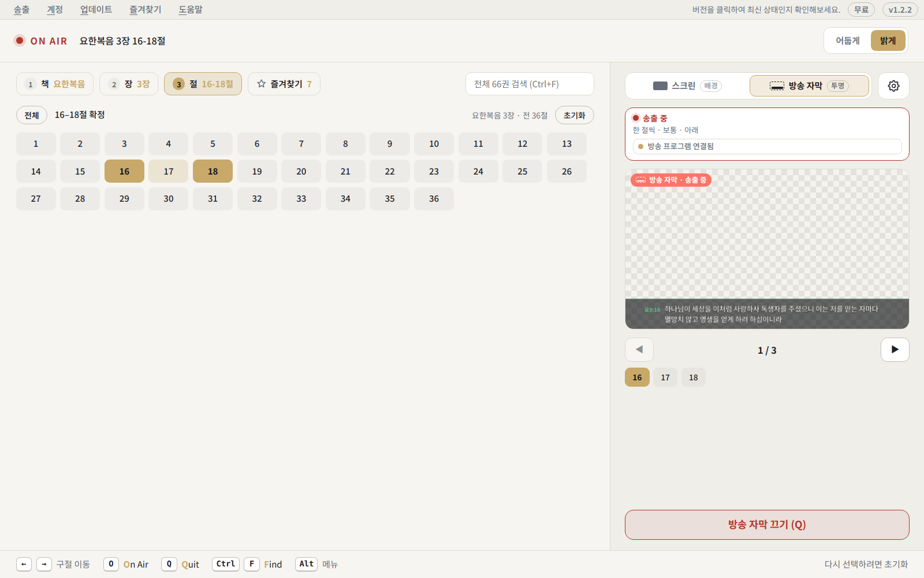Image resolution: width=924 pixels, height=578 pixels.
Task: Advance to next verse with play arrow
Action: click(x=895, y=350)
